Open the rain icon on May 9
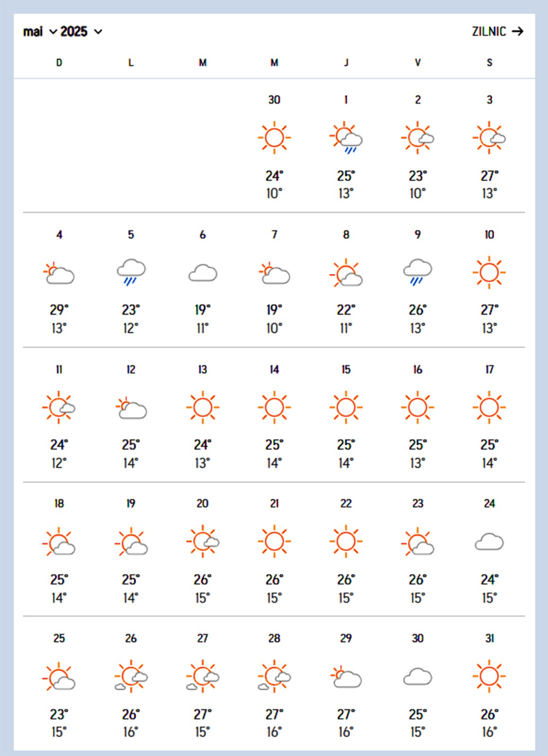Screen dimensions: 548x756 pos(418,272)
